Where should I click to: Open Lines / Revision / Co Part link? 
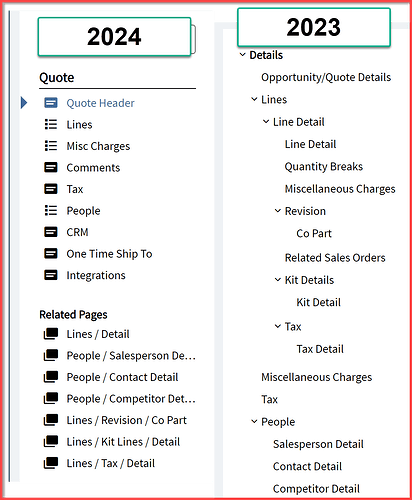[127, 420]
